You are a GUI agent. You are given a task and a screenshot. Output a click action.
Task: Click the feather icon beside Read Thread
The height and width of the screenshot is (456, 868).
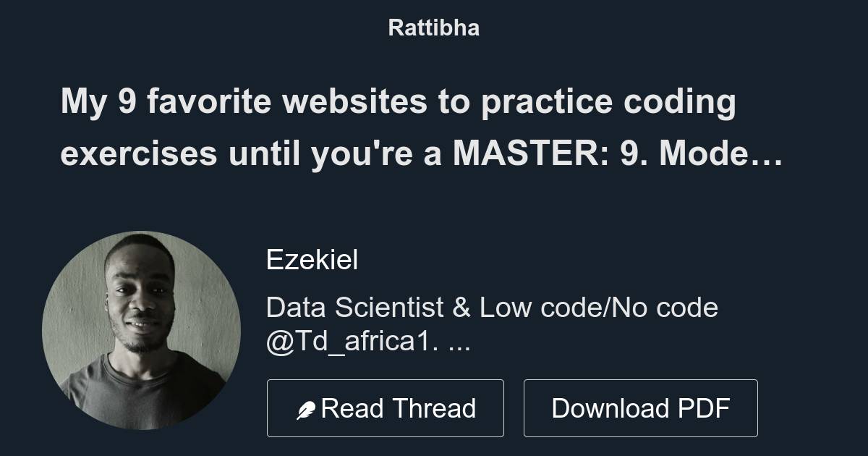click(x=306, y=410)
